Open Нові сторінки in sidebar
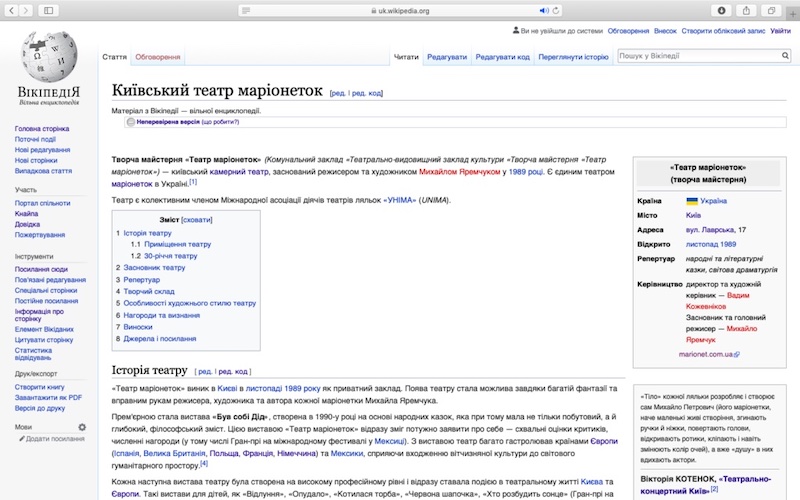The height and width of the screenshot is (500, 800). (36, 160)
